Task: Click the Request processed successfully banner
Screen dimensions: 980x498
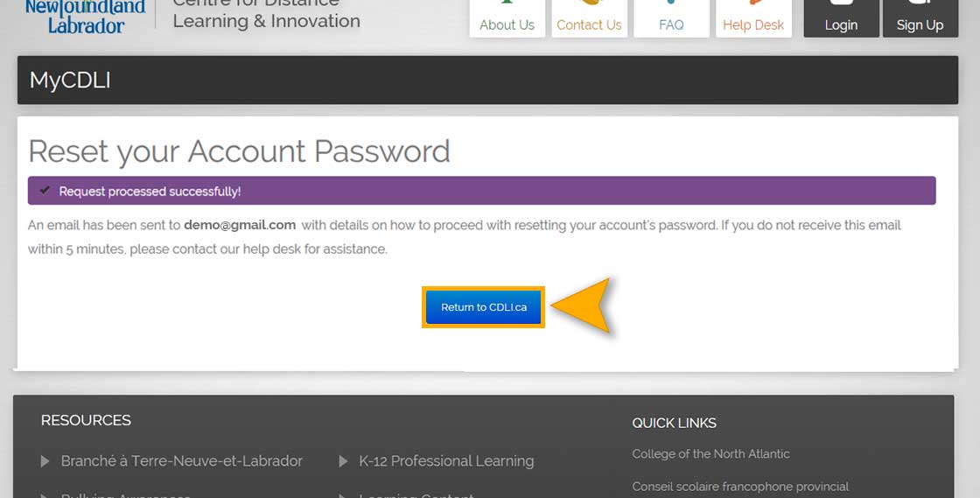Action: pos(481,191)
